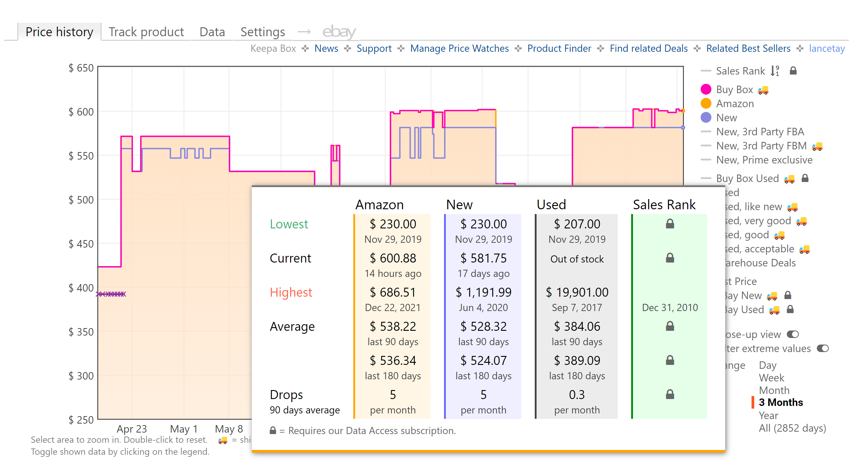
Task: Open the Data tab
Action: tap(212, 32)
